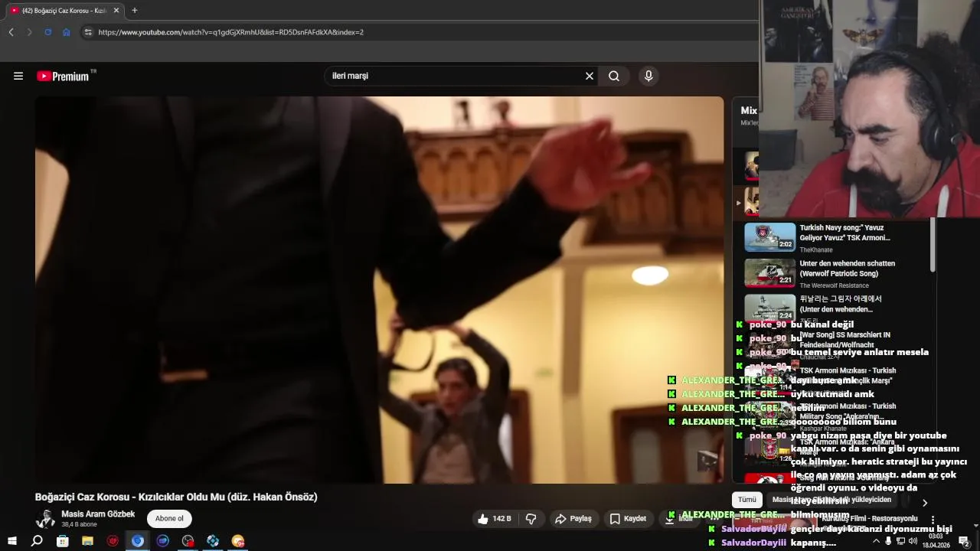
Task: Share the video via Paylaş
Action: pyautogui.click(x=573, y=519)
